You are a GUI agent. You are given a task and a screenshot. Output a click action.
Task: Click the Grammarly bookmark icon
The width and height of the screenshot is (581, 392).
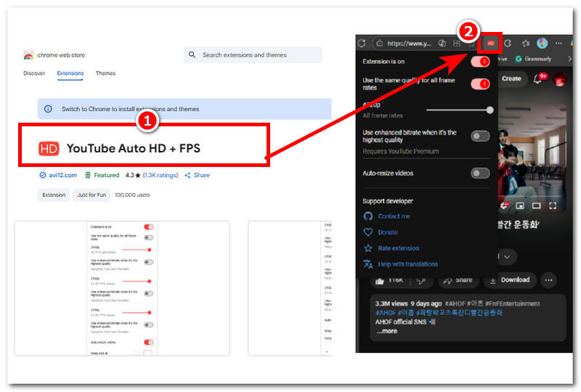[519, 59]
